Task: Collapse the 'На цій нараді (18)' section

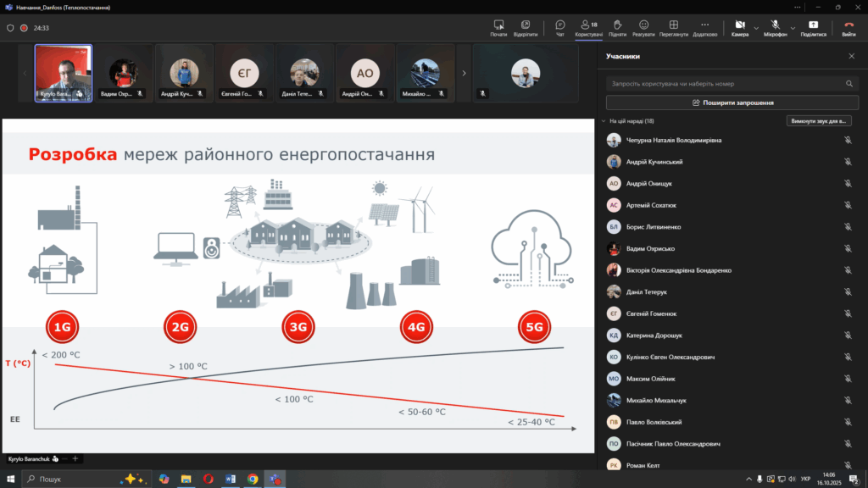Action: (x=603, y=121)
